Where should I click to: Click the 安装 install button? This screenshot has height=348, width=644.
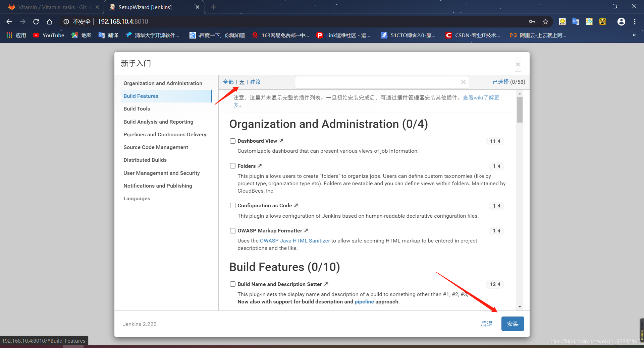tap(513, 324)
